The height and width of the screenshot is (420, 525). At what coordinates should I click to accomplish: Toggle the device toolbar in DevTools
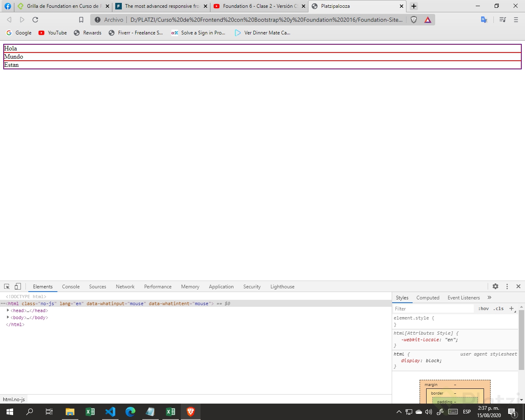[x=18, y=287]
